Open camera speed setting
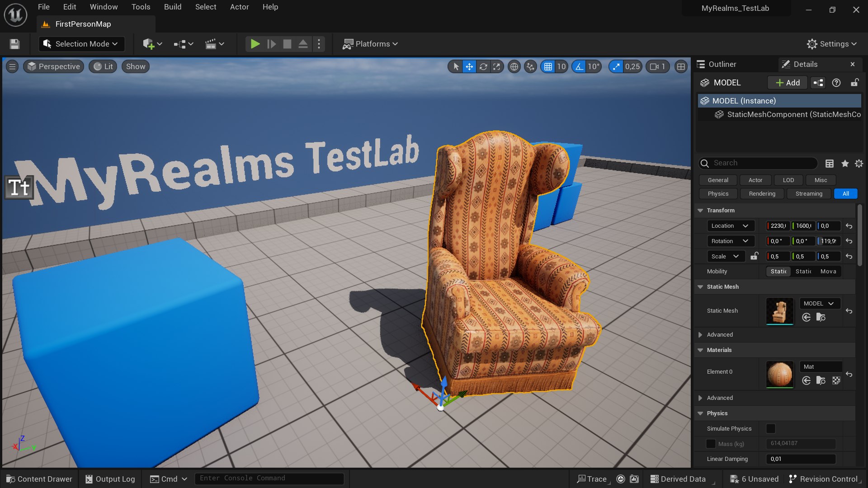 (x=658, y=66)
